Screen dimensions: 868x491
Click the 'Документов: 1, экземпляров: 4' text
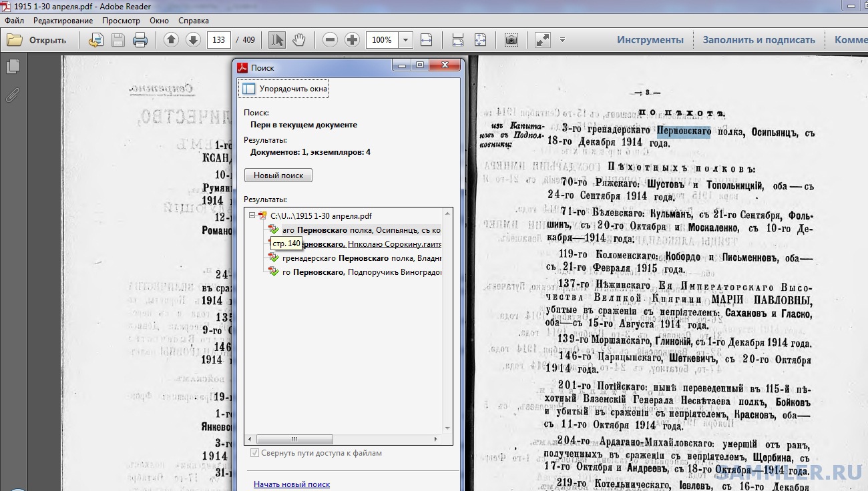click(310, 152)
